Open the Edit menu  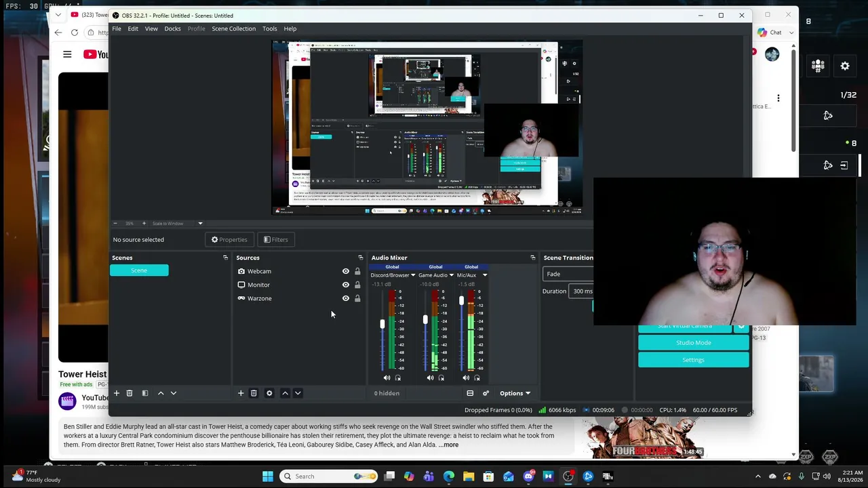133,28
